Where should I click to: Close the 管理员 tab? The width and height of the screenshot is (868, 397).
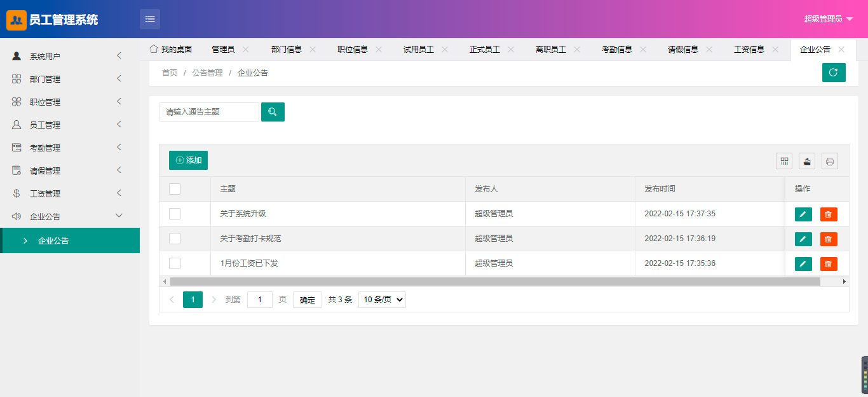point(246,49)
